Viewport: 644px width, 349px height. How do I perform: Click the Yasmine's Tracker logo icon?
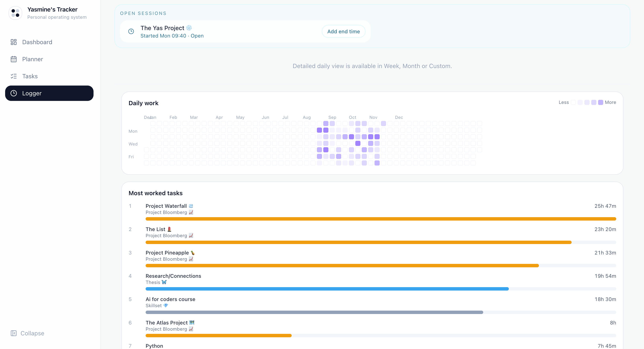[x=15, y=13]
